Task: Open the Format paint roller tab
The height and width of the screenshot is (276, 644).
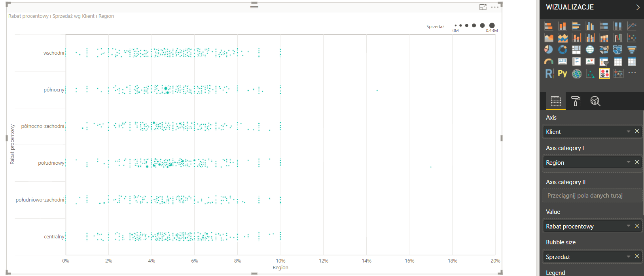Action: point(576,101)
